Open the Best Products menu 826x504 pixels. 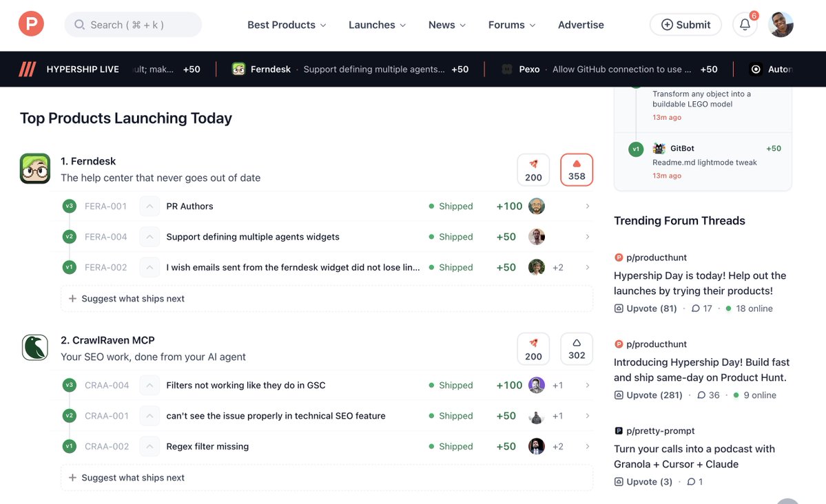pyautogui.click(x=287, y=25)
